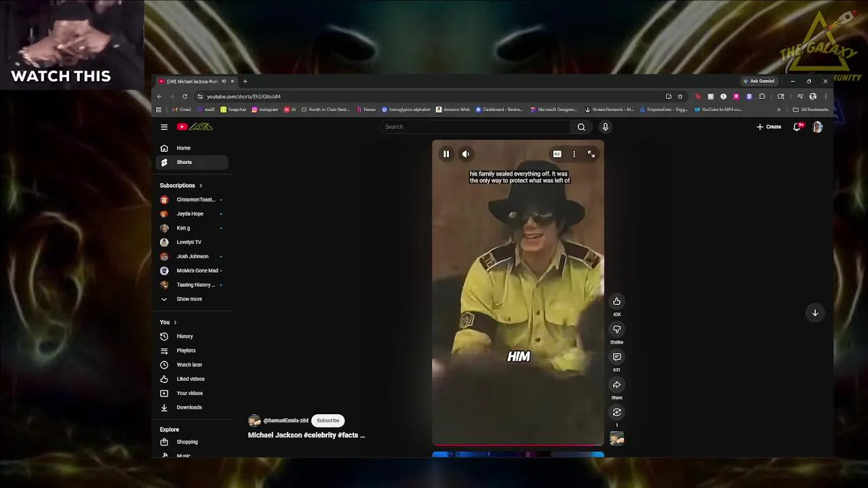Viewport: 868px width, 488px height.
Task: Expand Show more subscriptions
Action: tap(192, 299)
